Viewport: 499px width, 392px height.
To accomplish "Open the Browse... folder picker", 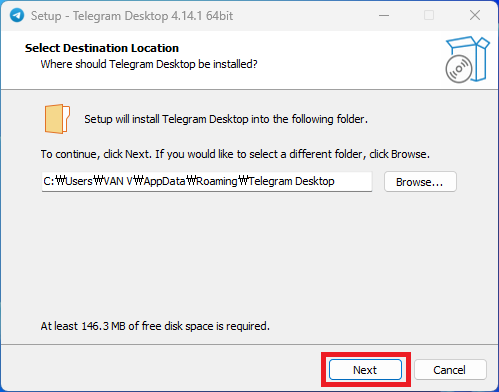I will pos(420,182).
